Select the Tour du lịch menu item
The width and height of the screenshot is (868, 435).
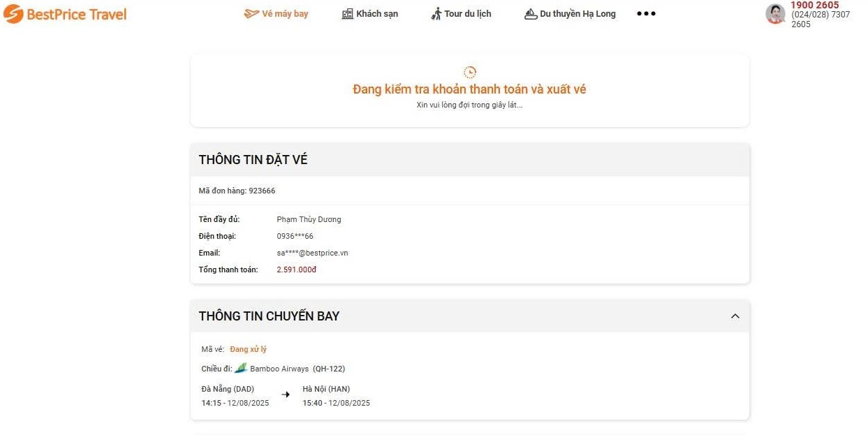point(469,13)
